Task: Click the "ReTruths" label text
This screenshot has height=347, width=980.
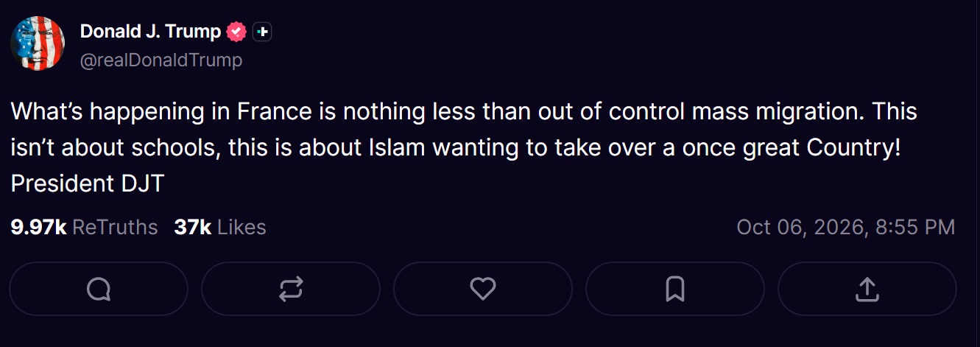Action: click(115, 227)
